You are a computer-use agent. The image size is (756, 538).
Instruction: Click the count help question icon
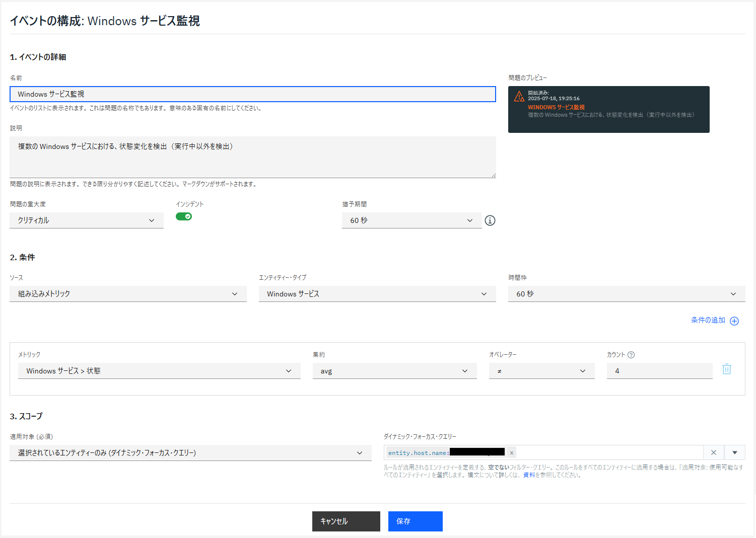[x=631, y=355]
